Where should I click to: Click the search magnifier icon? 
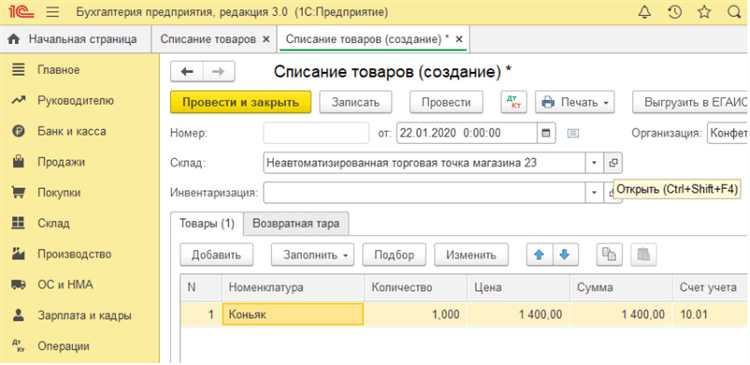tap(734, 12)
